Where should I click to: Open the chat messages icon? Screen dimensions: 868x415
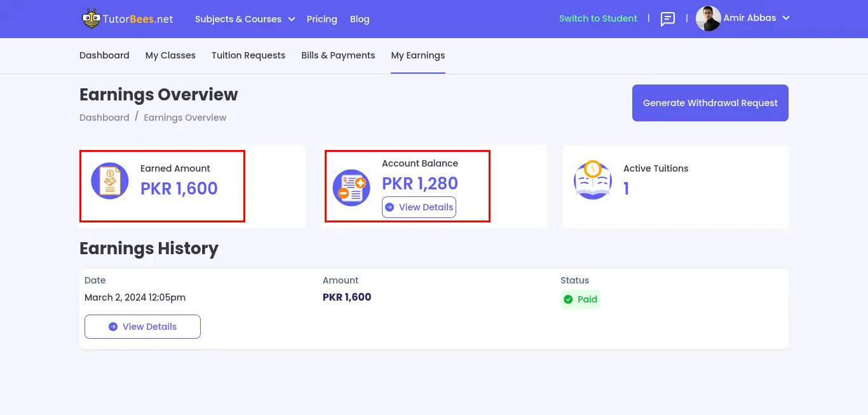667,18
